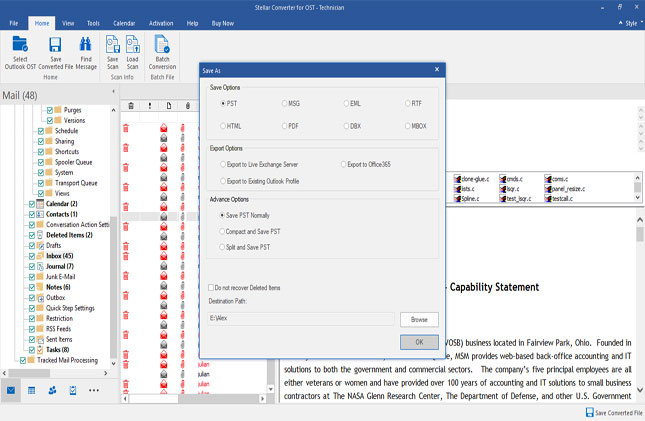Switch to Home ribbon tab
This screenshot has width=645, height=421.
pos(42,23)
